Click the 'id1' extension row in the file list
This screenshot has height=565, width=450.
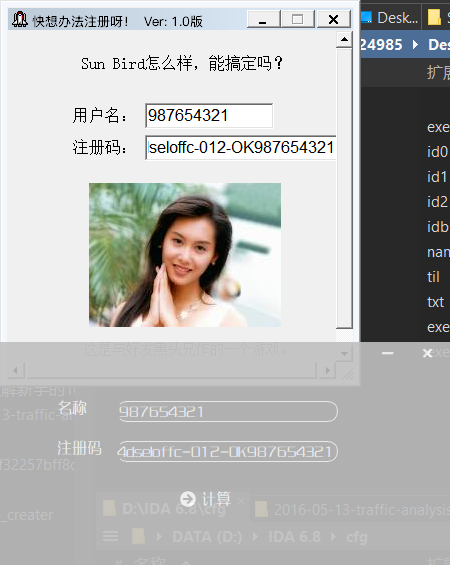coord(438,177)
